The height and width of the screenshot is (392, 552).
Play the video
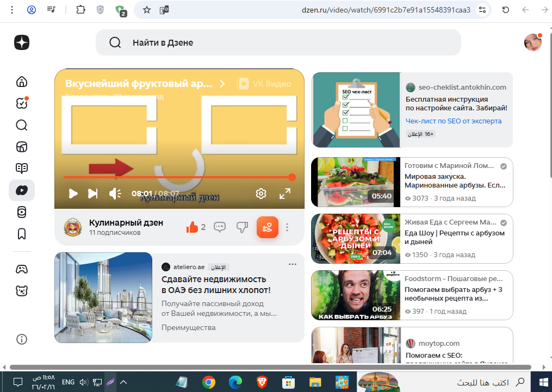(x=73, y=194)
